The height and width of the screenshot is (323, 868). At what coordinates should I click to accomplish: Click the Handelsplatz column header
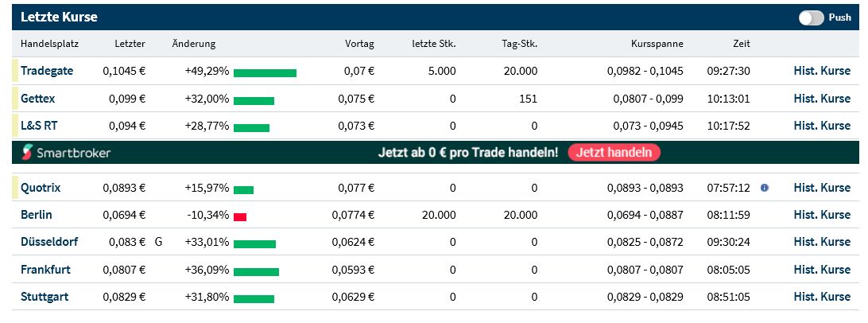point(49,44)
